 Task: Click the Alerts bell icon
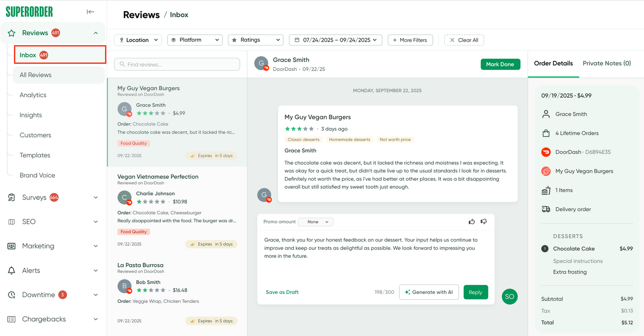pos(11,271)
